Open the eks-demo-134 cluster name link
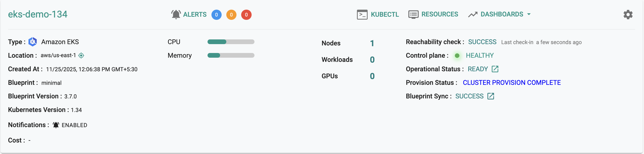 coord(38,14)
